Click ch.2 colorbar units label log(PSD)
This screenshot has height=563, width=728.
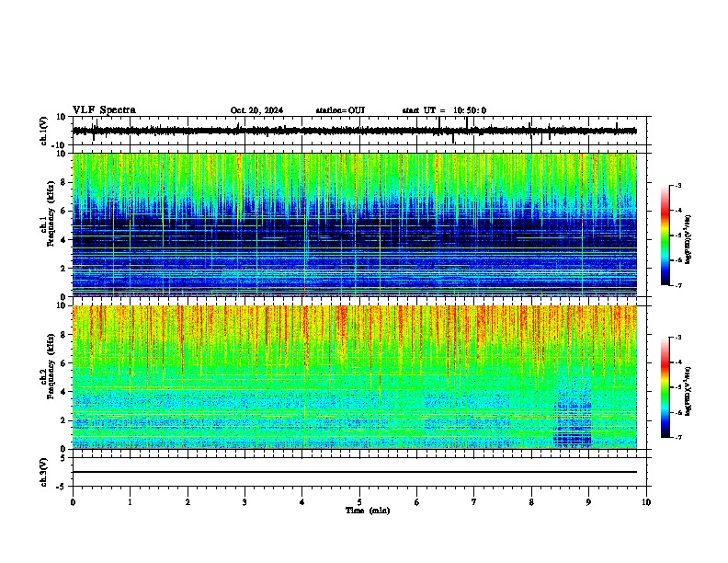click(x=688, y=391)
